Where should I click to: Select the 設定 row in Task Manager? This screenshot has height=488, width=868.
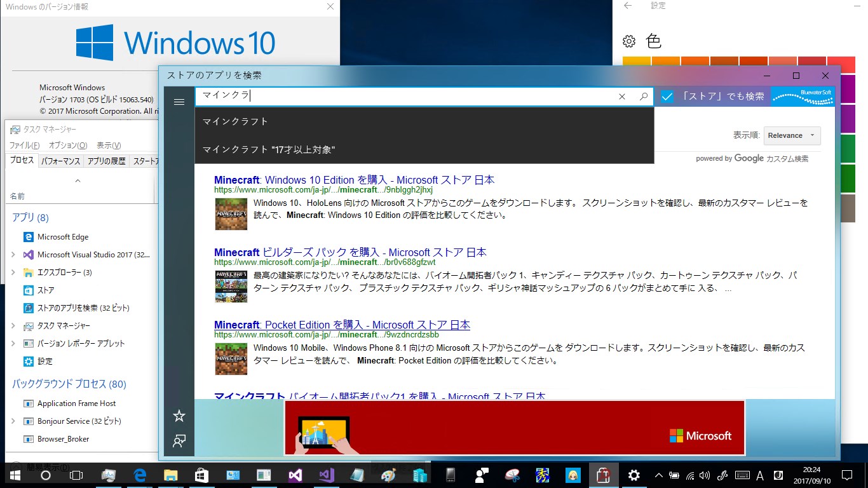click(80, 362)
